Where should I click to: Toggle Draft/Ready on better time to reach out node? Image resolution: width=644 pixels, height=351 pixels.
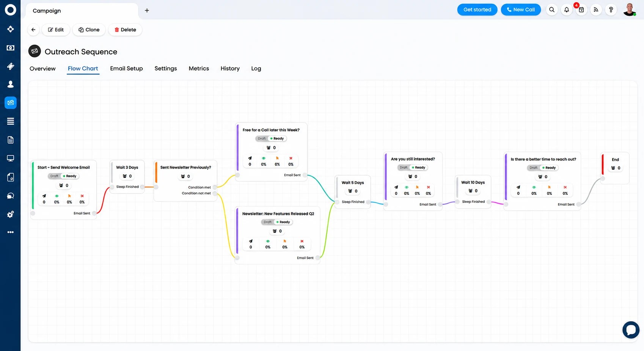click(542, 168)
